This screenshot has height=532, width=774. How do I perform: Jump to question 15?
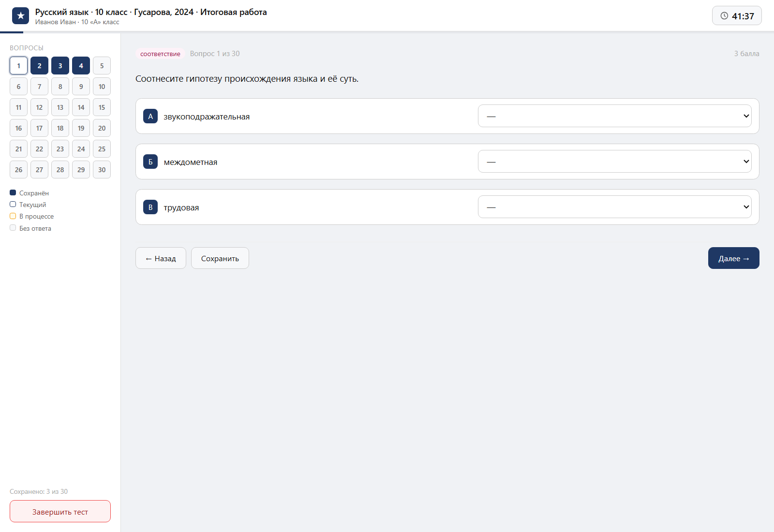tap(102, 107)
